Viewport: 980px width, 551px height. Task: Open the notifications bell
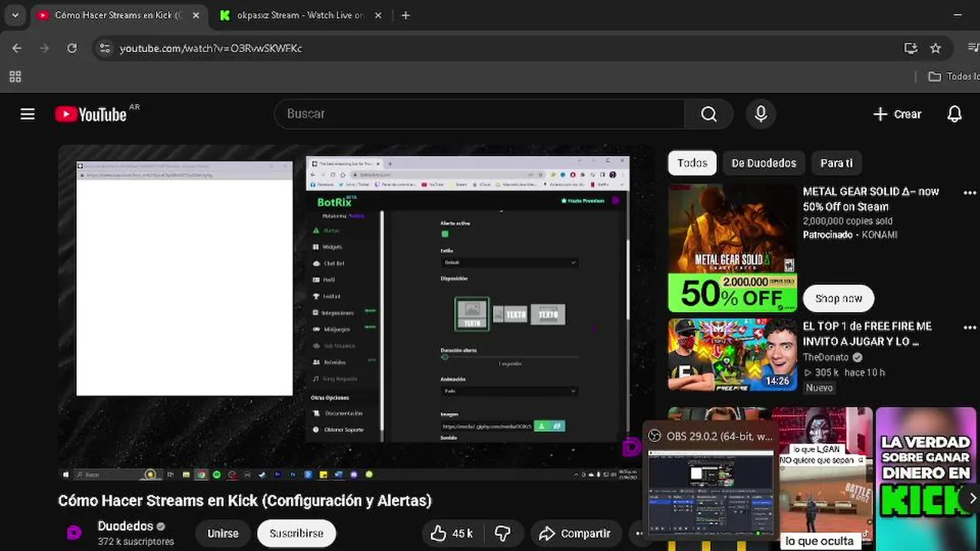pyautogui.click(x=955, y=114)
